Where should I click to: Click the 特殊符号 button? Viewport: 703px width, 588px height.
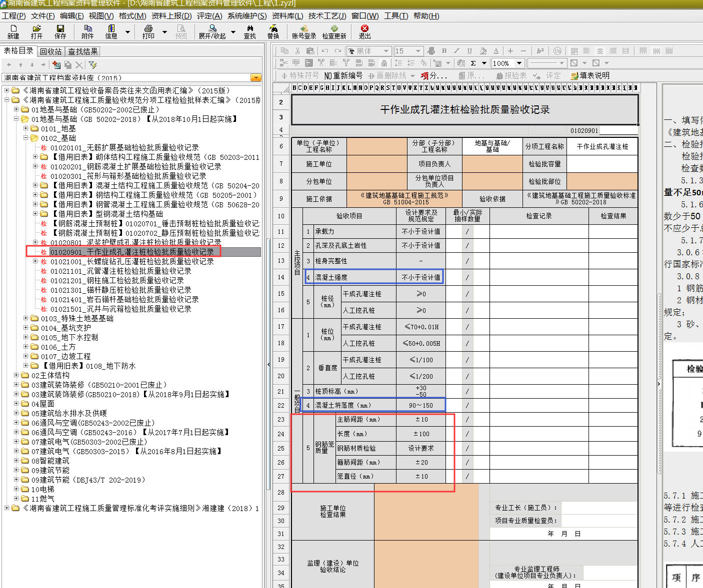[x=300, y=75]
